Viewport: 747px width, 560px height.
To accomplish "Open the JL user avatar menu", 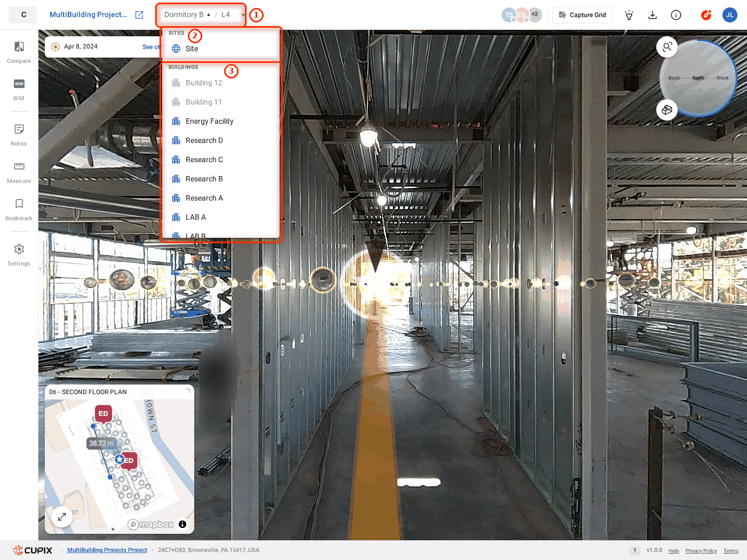I will 730,15.
